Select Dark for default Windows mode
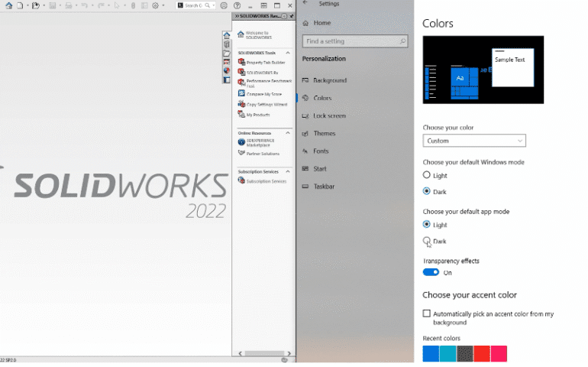Image resolution: width=588 pixels, height=367 pixels. (426, 191)
